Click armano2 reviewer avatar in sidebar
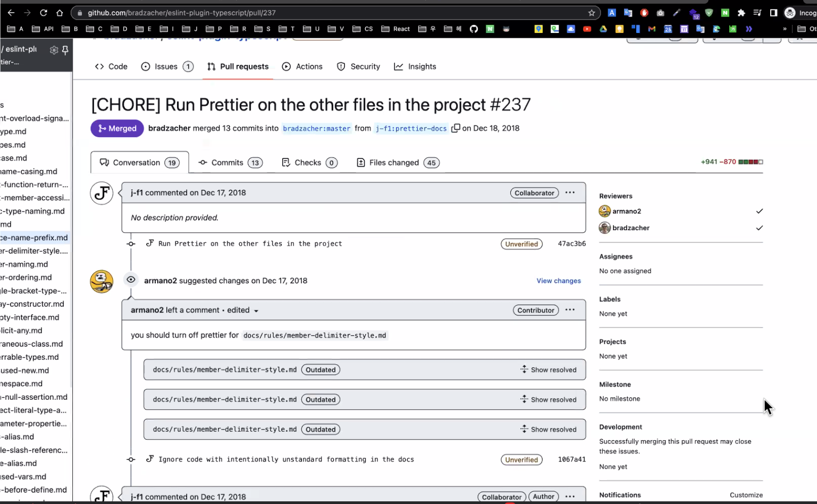Image resolution: width=817 pixels, height=504 pixels. click(x=604, y=211)
